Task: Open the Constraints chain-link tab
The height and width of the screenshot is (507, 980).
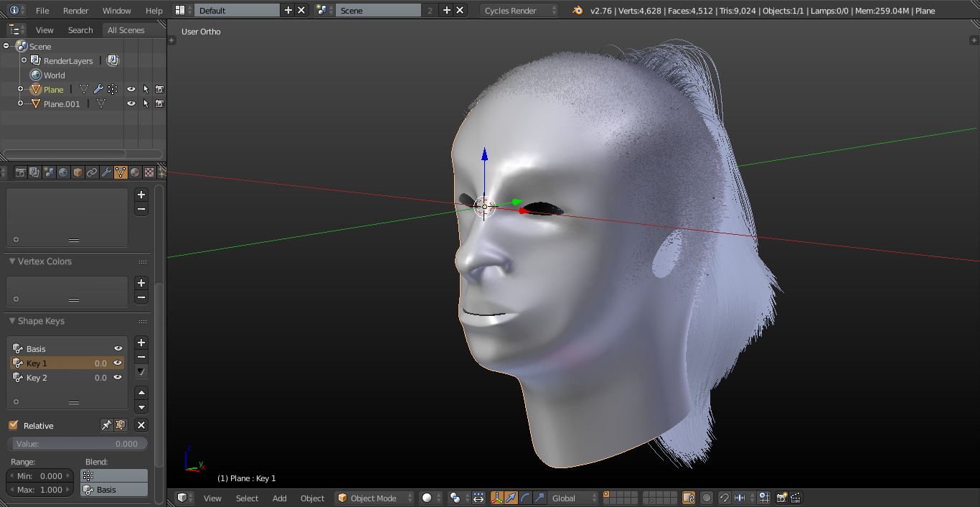Action: (x=92, y=172)
